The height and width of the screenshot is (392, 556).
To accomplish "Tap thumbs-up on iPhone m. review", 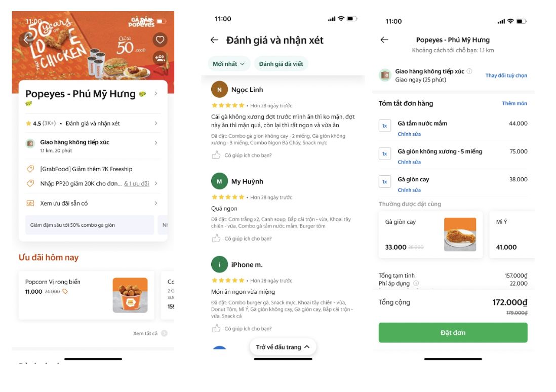I will coord(216,329).
